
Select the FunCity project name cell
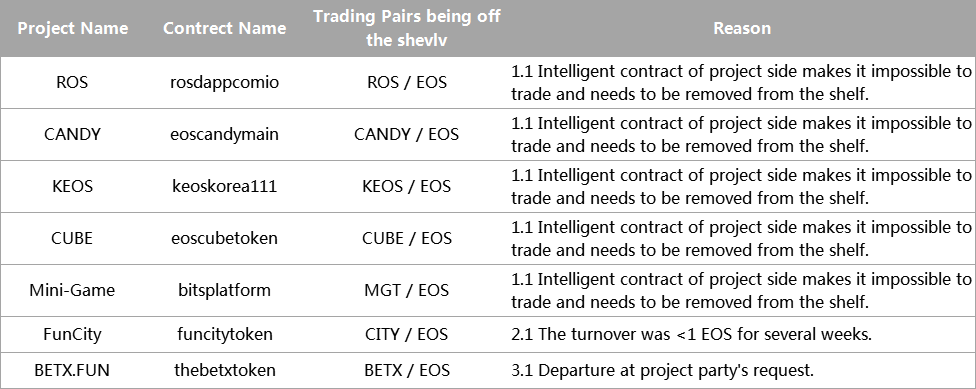pyautogui.click(x=72, y=334)
